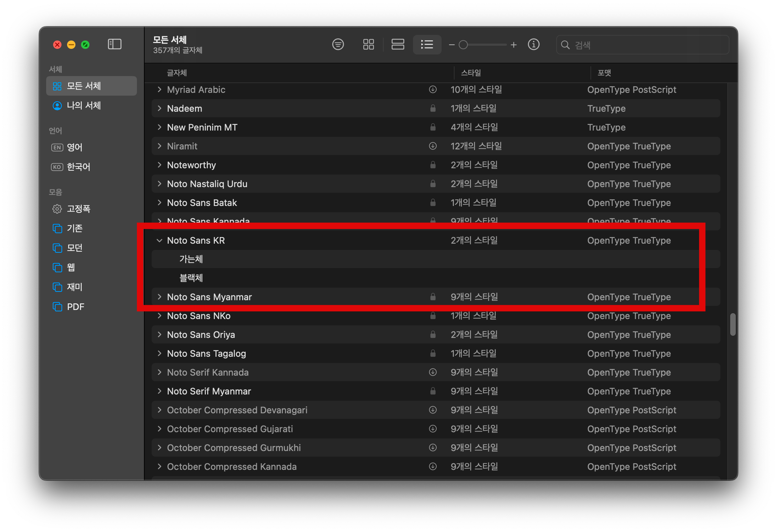Click 4개의 스타일 on New Peninim MT row
The image size is (777, 532).
coord(474,127)
